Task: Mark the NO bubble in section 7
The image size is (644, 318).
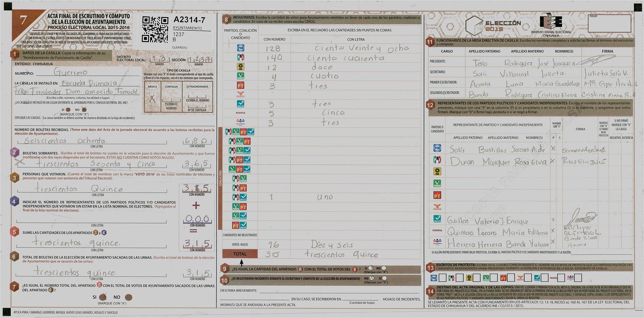Action: pyautogui.click(x=128, y=297)
